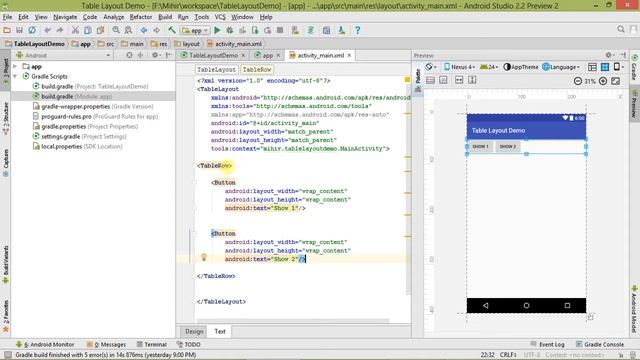
Task: Click the TableRow breadcrumb
Action: [257, 69]
